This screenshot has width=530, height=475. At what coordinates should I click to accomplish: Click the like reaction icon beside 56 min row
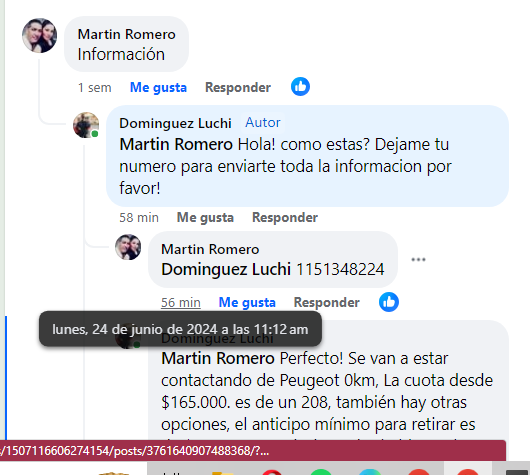point(389,302)
